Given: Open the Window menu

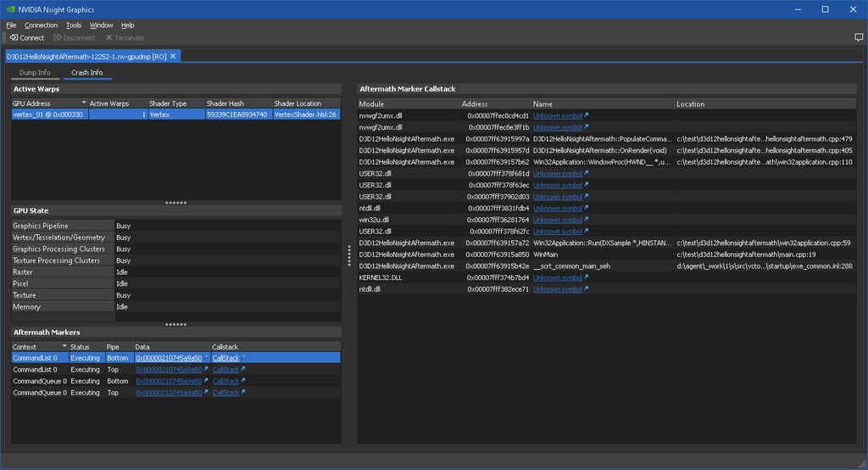Looking at the screenshot, I should pos(102,25).
